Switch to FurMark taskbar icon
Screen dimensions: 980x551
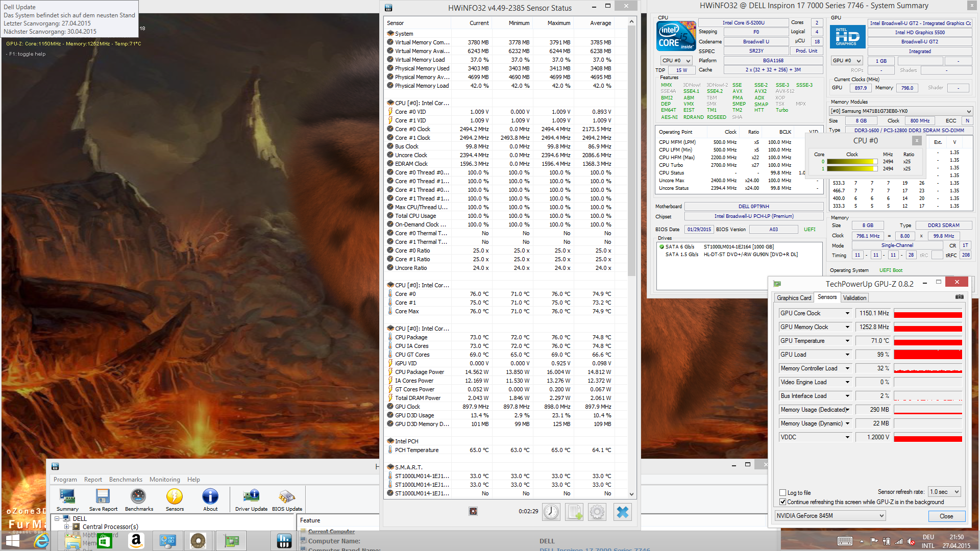[x=198, y=541]
